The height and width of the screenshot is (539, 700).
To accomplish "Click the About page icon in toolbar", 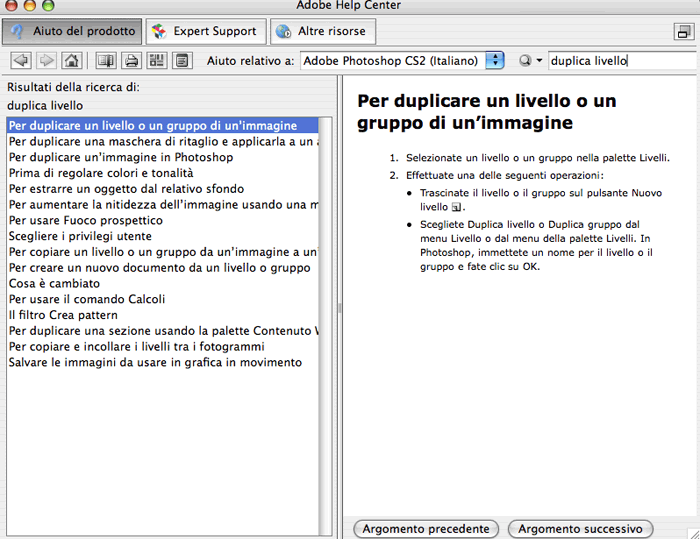I will point(182,60).
